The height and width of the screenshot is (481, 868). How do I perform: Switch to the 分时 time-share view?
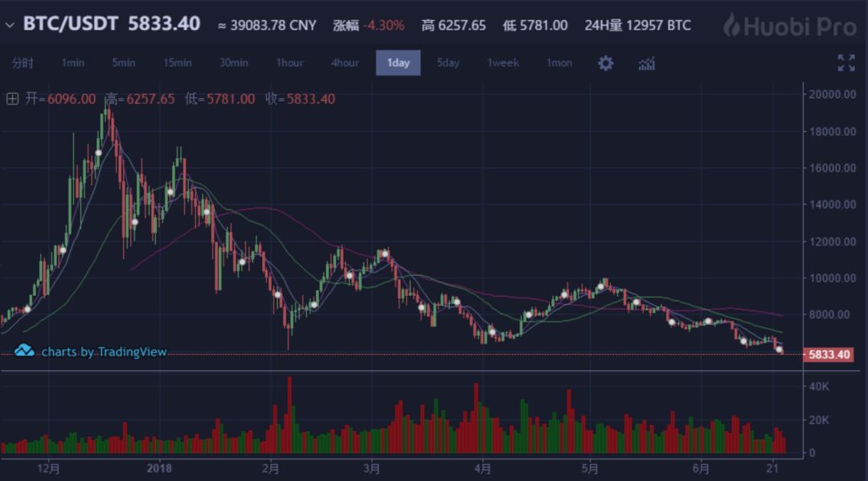coord(23,63)
